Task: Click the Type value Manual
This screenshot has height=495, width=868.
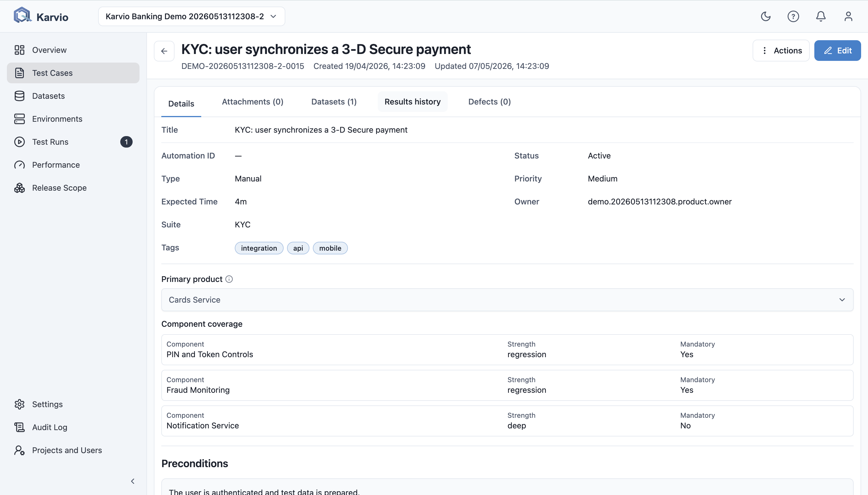Action: pos(248,179)
